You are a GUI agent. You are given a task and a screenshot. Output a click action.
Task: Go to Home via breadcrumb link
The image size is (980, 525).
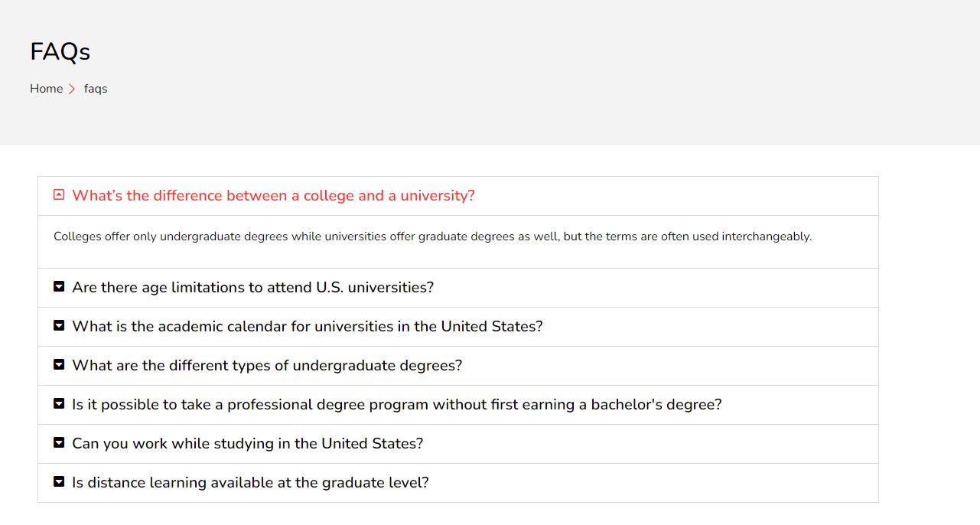point(46,89)
